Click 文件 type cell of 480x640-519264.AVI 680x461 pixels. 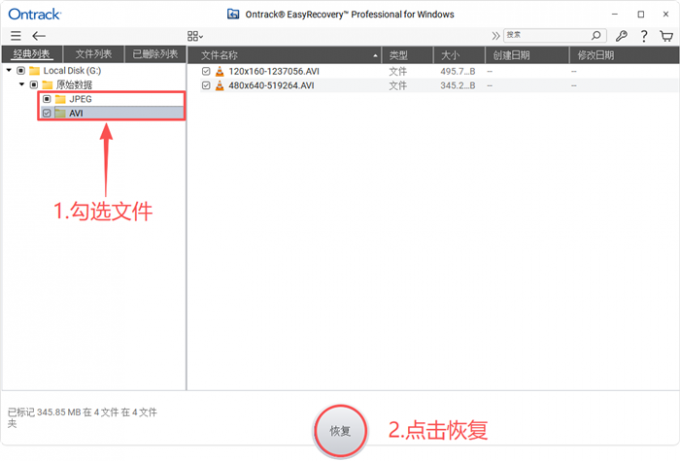coord(397,85)
